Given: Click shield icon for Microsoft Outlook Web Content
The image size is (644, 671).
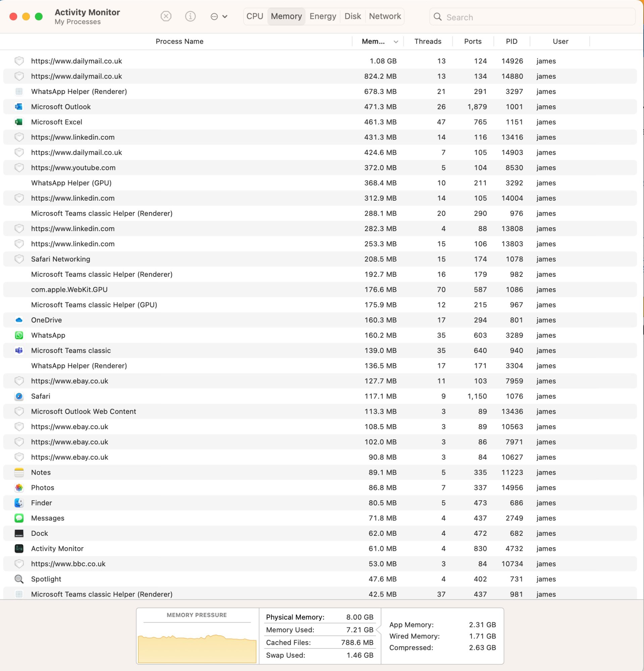Looking at the screenshot, I should coord(19,412).
